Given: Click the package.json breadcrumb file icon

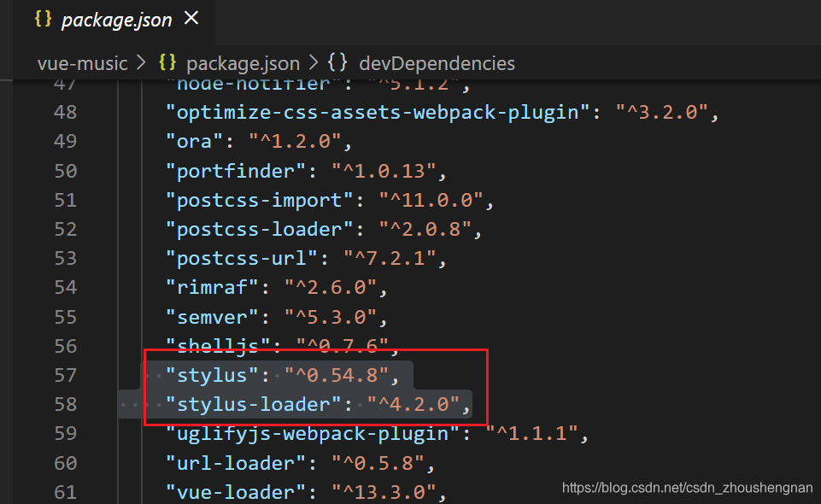Looking at the screenshot, I should (168, 63).
